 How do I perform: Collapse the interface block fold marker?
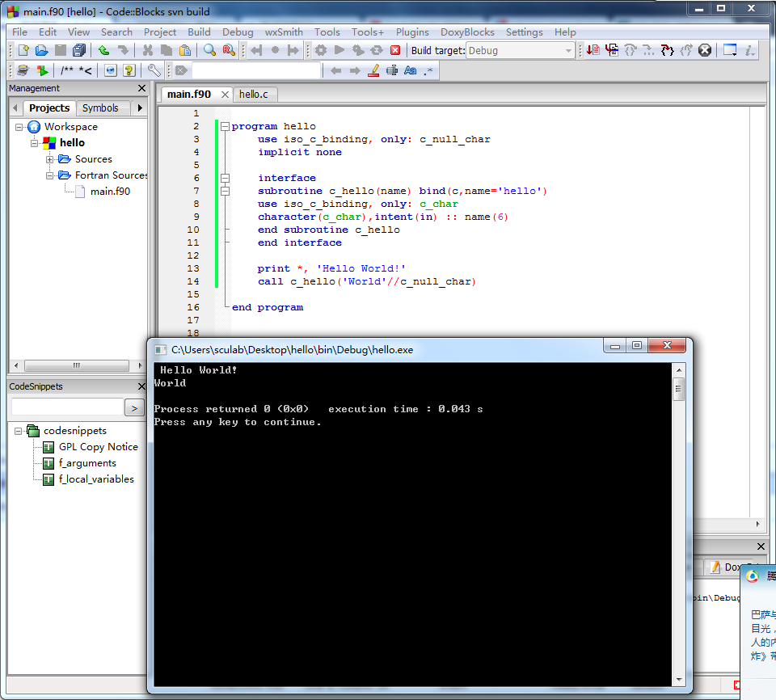click(x=225, y=178)
